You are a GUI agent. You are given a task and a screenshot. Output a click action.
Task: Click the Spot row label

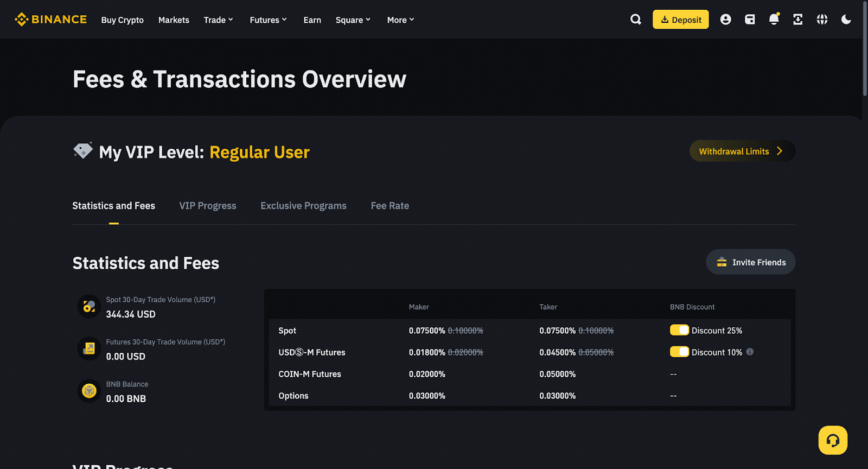(x=288, y=331)
